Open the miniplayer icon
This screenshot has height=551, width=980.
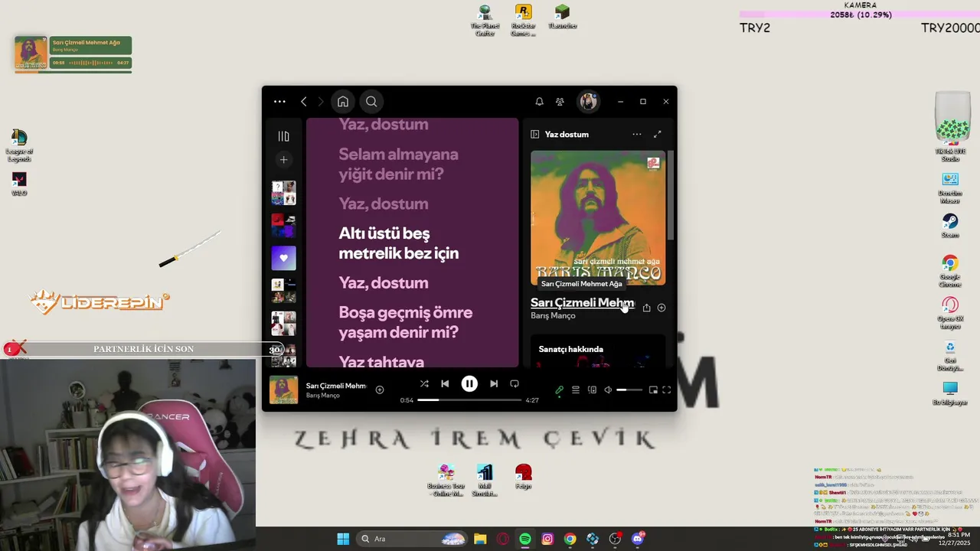click(653, 390)
